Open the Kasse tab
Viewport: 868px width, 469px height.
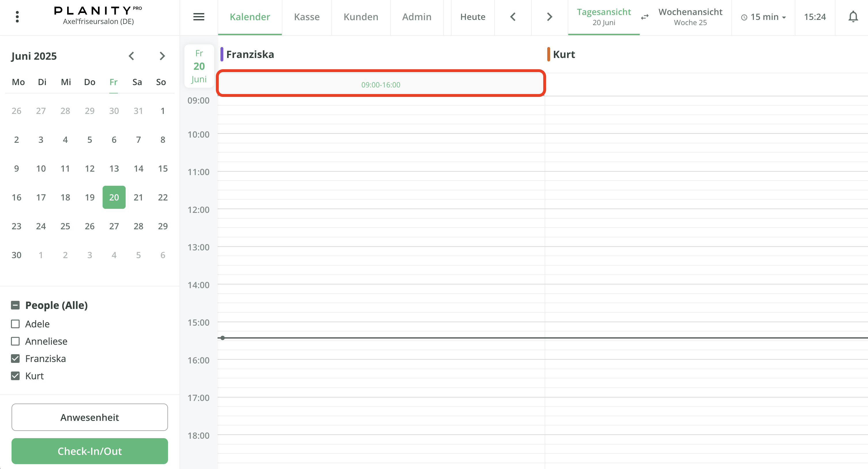click(x=307, y=17)
